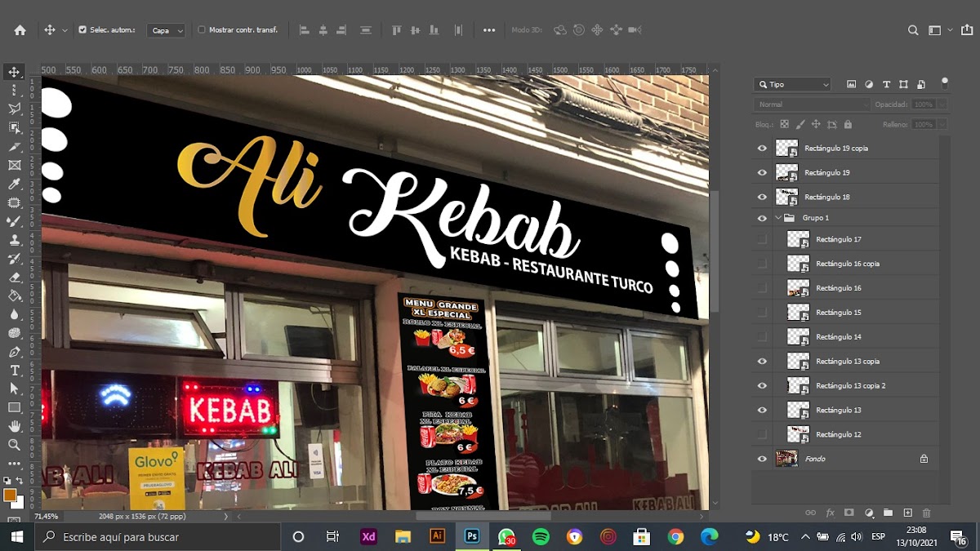Select the Clone Stamp tool
This screenshot has height=551, width=980.
tap(14, 241)
